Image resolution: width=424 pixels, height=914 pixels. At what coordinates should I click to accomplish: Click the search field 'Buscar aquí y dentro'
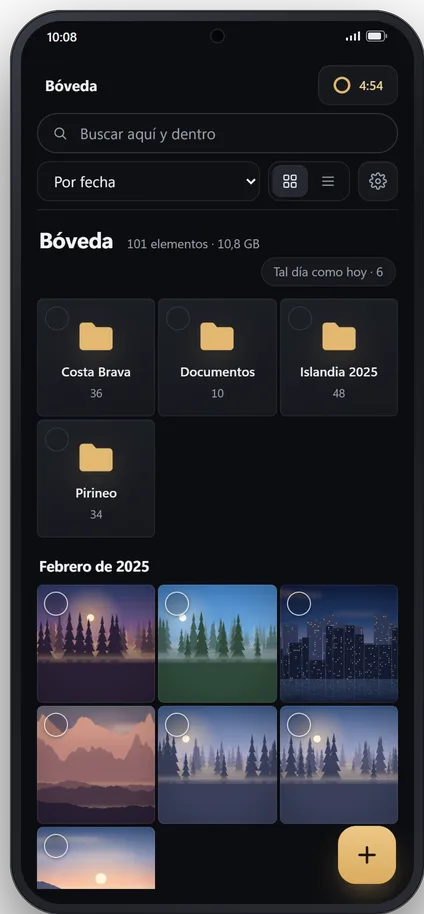[x=218, y=133]
